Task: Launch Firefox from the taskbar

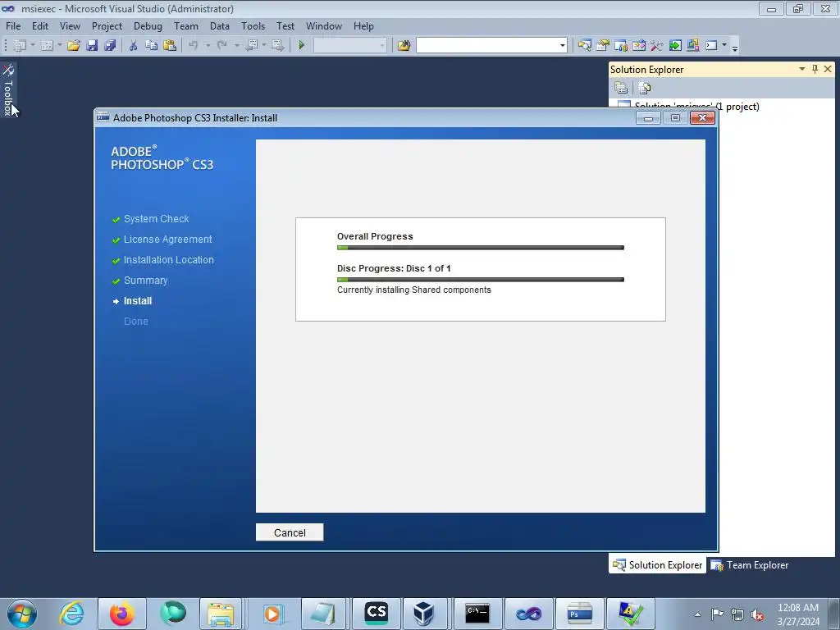Action: pos(121,614)
